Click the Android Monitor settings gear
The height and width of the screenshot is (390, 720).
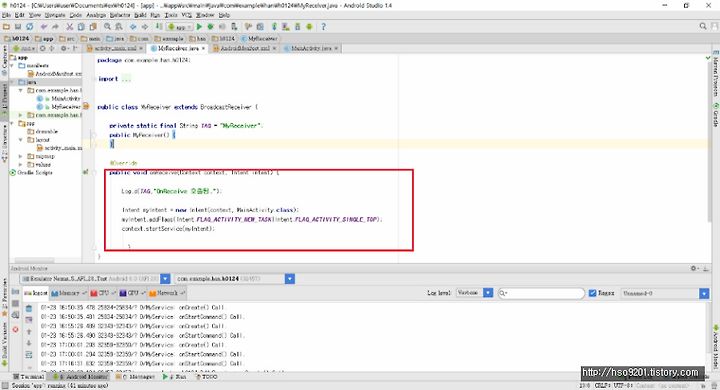(x=694, y=268)
